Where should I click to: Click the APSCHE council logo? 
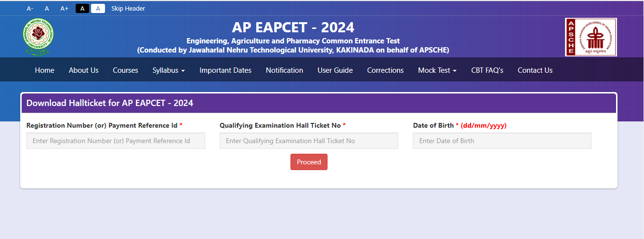click(x=591, y=37)
